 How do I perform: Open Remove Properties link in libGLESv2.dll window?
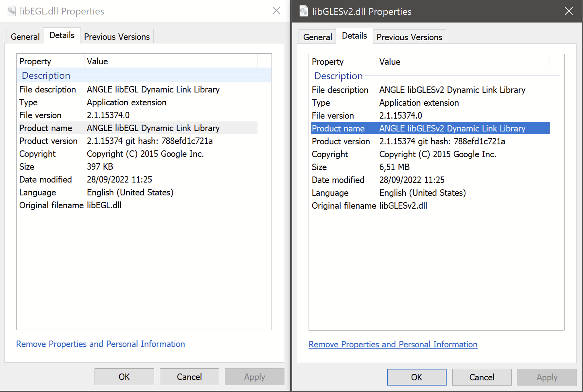click(x=393, y=345)
